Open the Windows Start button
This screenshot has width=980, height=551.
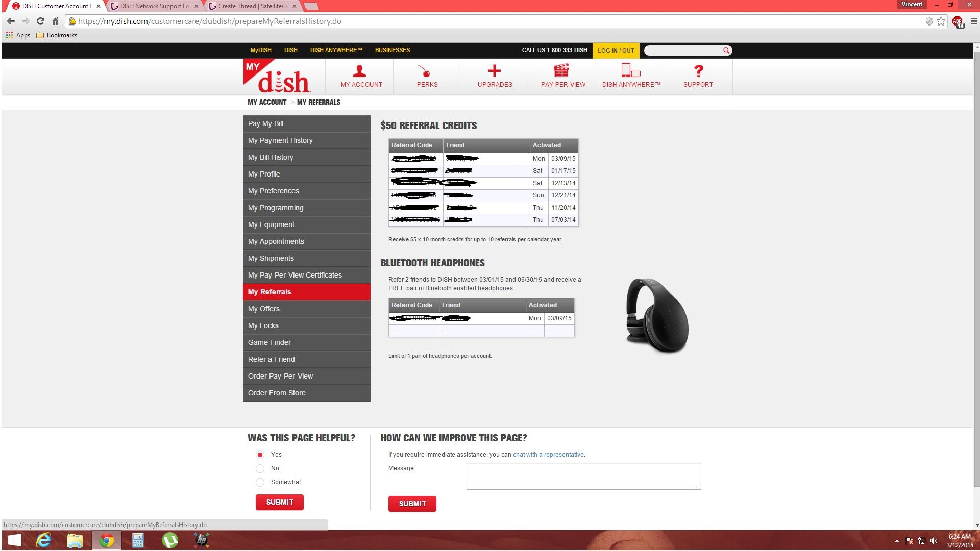[15, 540]
